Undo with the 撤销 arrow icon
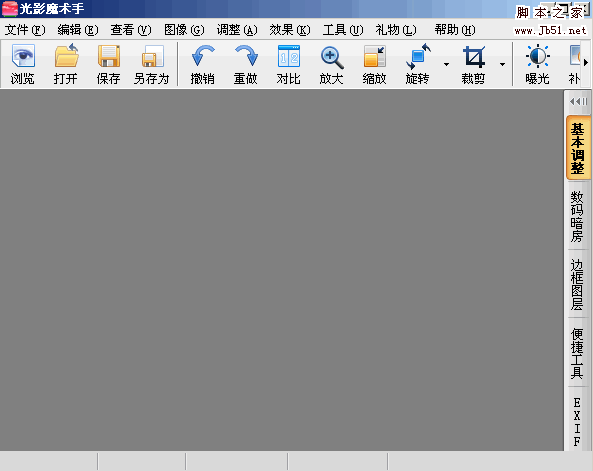593x471 pixels. coord(203,56)
